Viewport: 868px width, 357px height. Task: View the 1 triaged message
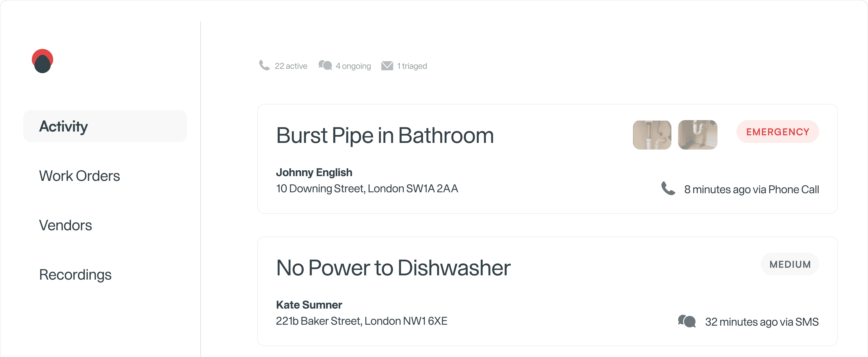click(412, 66)
